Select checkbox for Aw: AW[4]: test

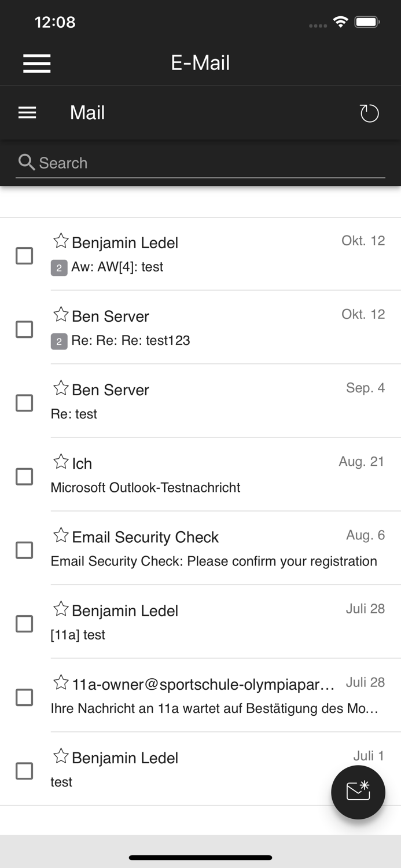pos(24,256)
